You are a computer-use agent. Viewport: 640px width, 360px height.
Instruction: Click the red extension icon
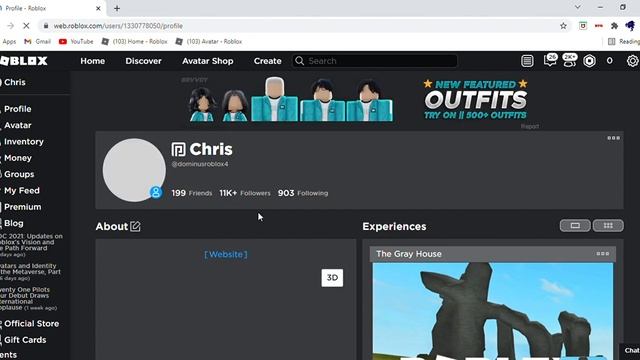[x=599, y=26]
